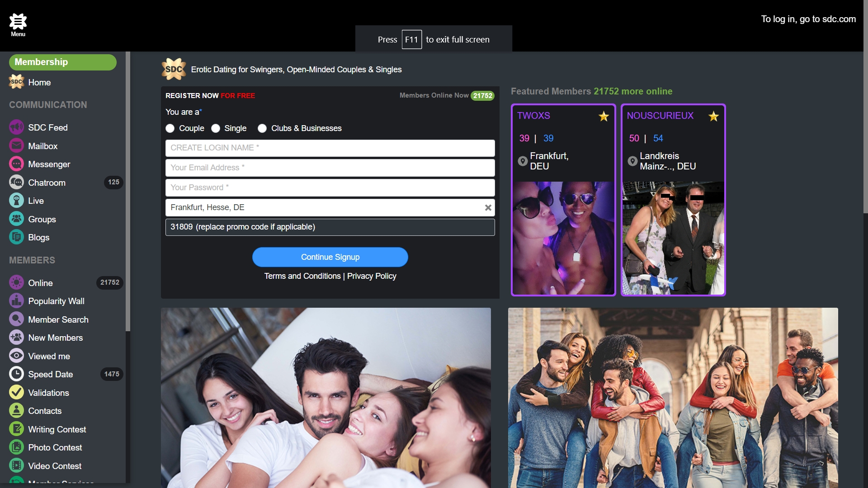Click the NOUSCURIEUX member name
The width and height of the screenshot is (868, 488).
click(x=660, y=116)
